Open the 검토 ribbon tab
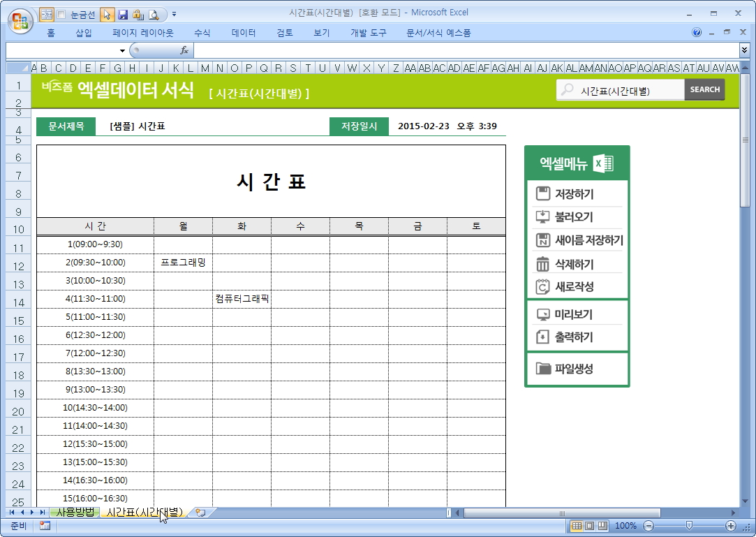The image size is (756, 537). click(285, 33)
